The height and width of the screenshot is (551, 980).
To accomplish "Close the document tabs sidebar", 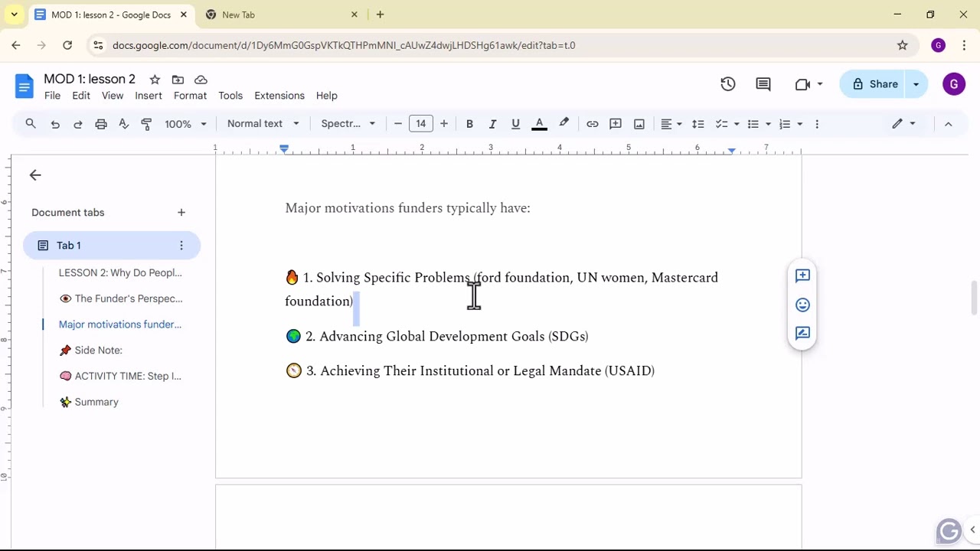I will [35, 175].
